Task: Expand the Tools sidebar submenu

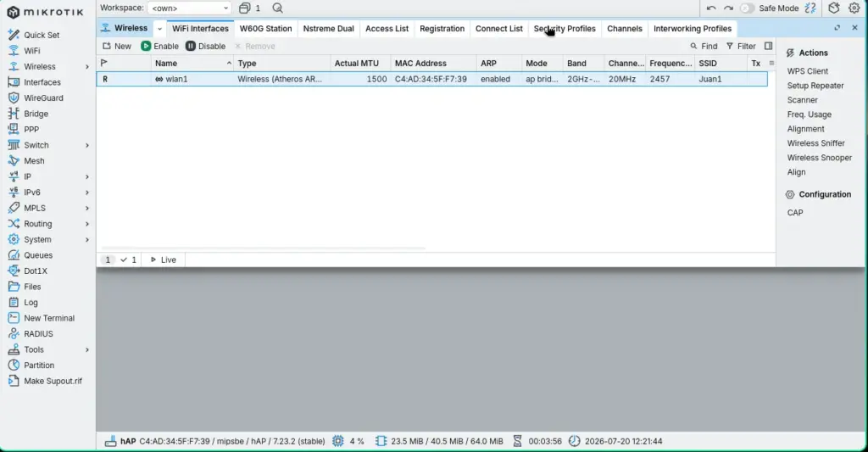Action: 87,349
